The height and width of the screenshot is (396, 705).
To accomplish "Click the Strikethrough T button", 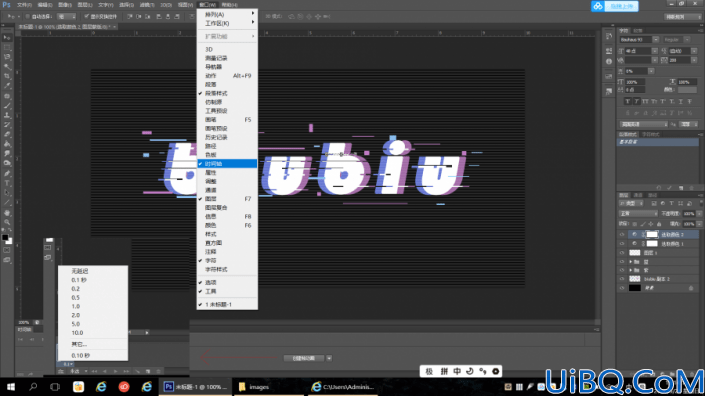I will (x=690, y=102).
